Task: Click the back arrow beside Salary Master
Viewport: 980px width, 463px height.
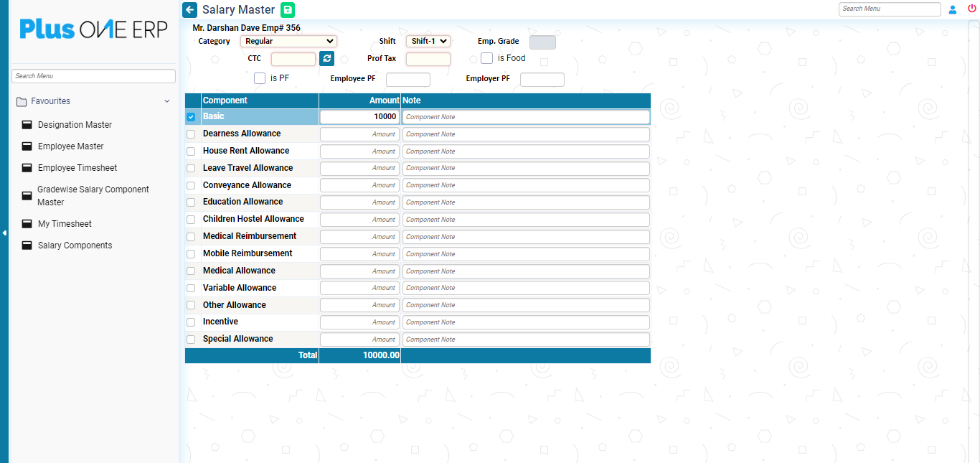Action: point(189,10)
